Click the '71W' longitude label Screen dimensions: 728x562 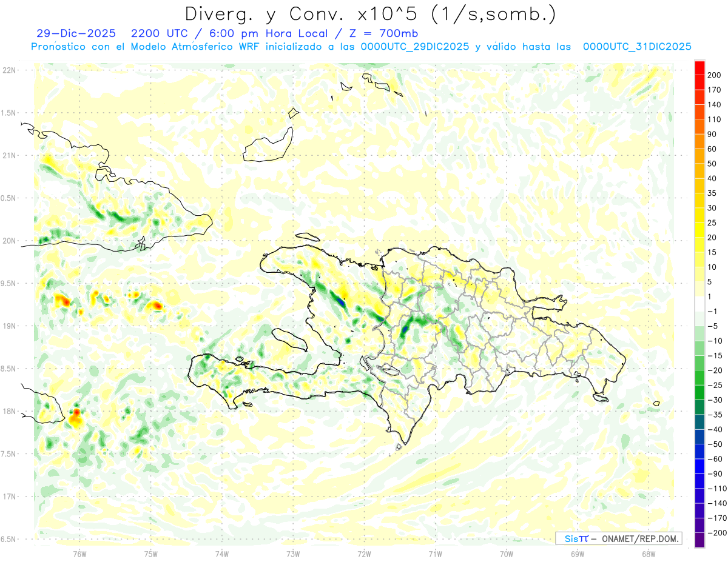[x=435, y=554]
